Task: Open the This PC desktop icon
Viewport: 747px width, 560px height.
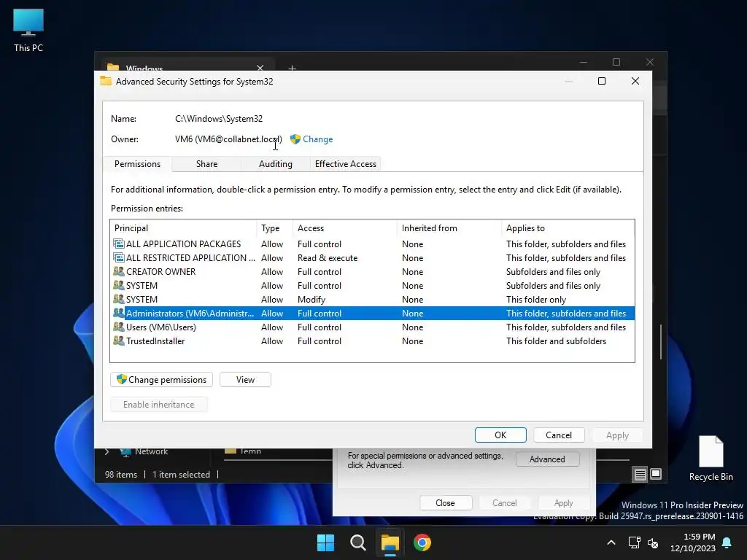Action: (x=28, y=31)
